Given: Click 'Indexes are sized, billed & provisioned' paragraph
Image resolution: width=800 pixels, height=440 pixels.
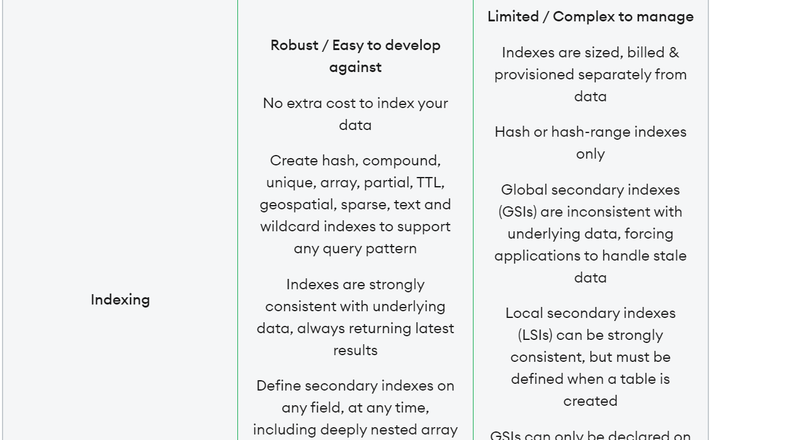Looking at the screenshot, I should pyautogui.click(x=590, y=74).
